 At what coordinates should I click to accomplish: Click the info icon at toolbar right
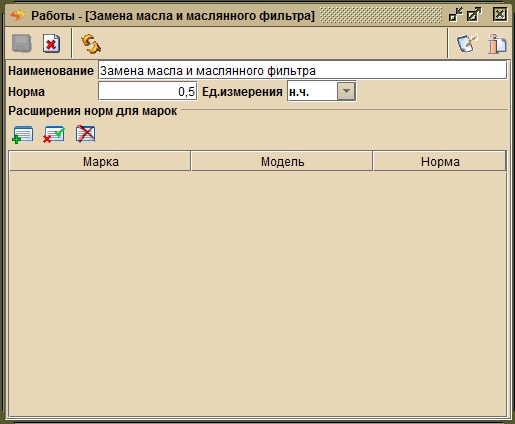497,44
